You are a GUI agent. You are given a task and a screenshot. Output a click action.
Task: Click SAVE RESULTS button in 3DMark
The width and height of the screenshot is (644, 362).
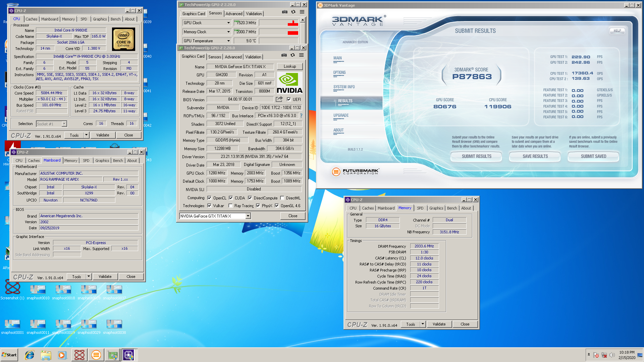pos(535,157)
